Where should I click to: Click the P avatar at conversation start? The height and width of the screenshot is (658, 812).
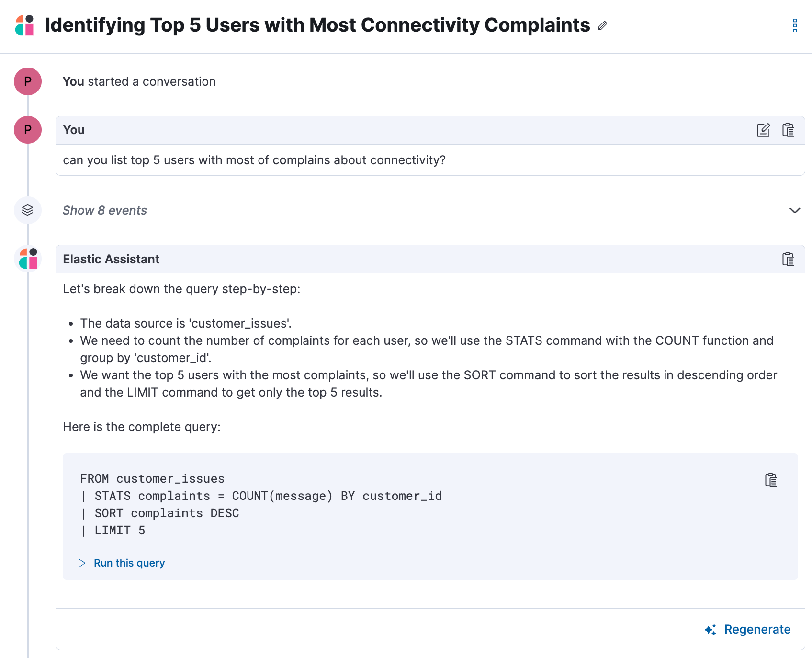[x=28, y=81]
